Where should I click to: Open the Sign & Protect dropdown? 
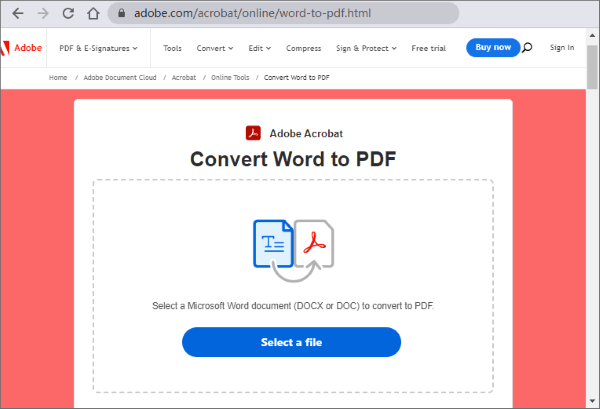tap(366, 48)
